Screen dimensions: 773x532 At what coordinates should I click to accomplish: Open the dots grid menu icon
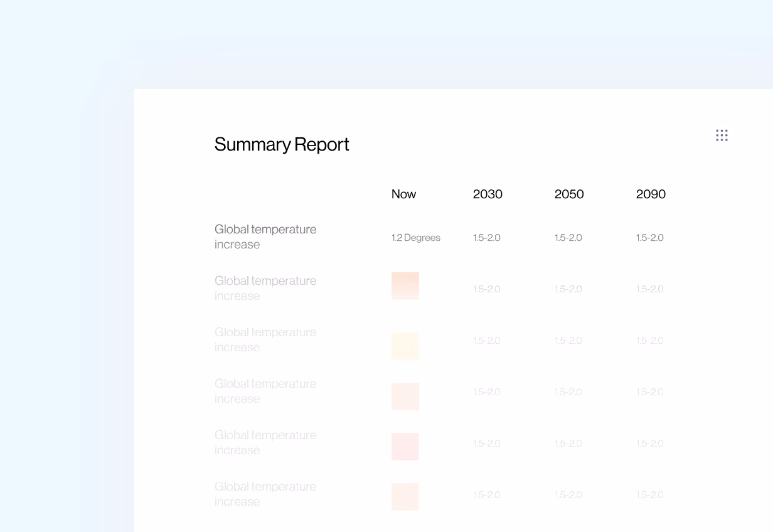[722, 136]
